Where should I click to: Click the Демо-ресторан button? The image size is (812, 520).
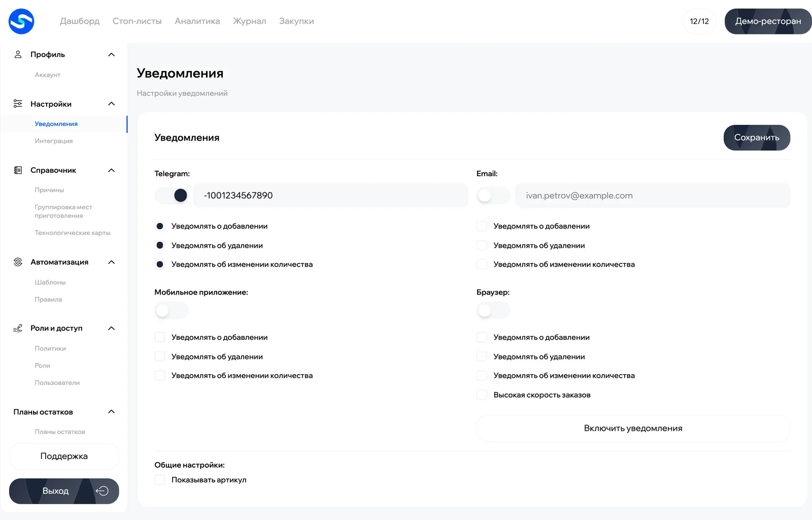point(768,21)
